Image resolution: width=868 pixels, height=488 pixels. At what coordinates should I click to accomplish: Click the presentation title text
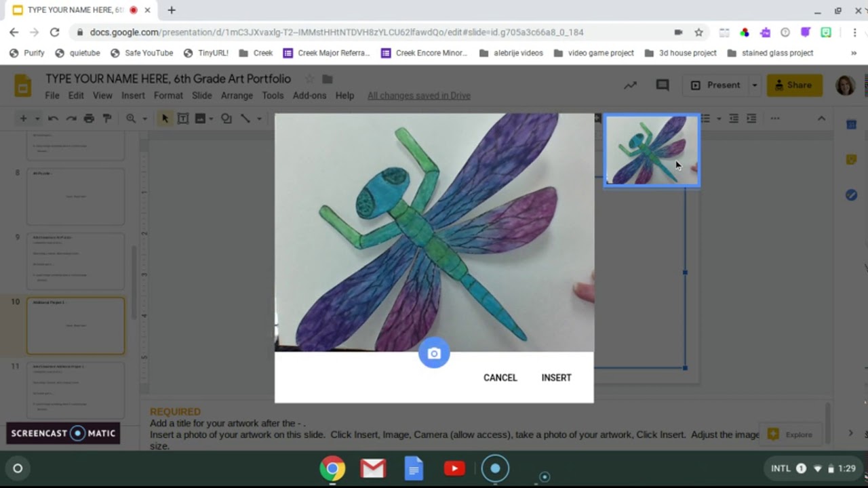(x=168, y=79)
